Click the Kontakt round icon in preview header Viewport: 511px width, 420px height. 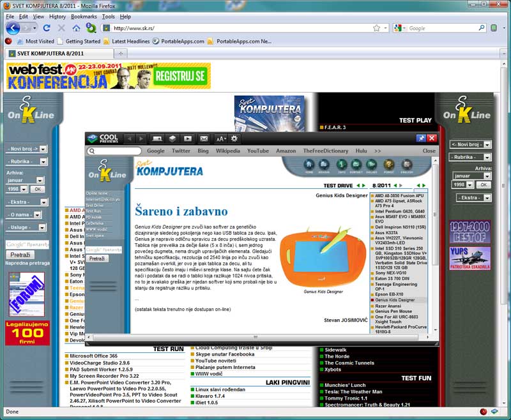pos(356,165)
